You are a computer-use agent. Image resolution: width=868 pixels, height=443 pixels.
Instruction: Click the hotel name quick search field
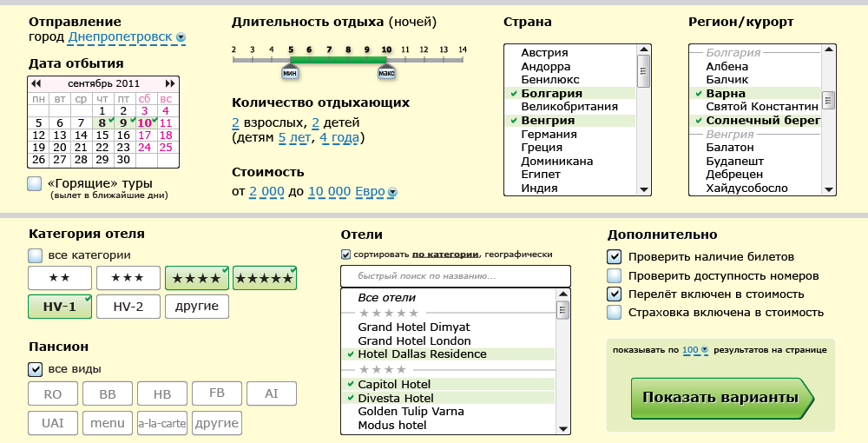pos(456,276)
